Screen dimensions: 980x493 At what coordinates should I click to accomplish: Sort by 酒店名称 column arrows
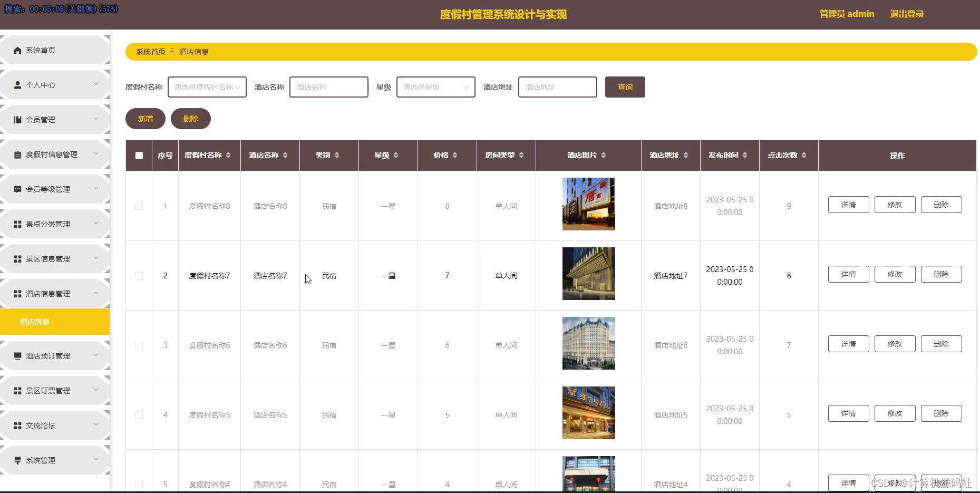pos(285,155)
